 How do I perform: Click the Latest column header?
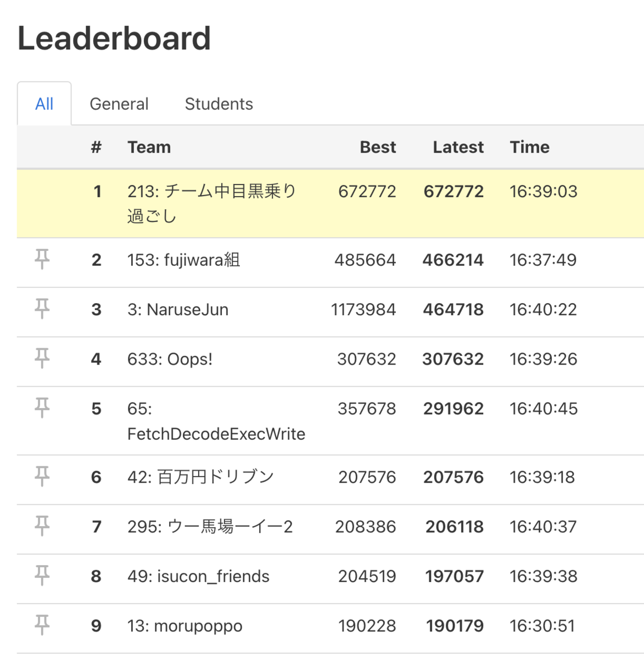pyautogui.click(x=458, y=147)
